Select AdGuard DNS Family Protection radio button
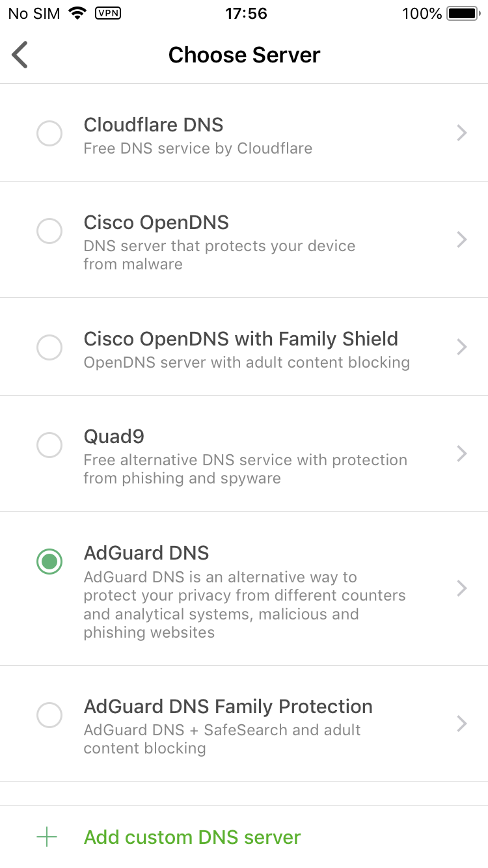This screenshot has height=868, width=488. point(49,716)
